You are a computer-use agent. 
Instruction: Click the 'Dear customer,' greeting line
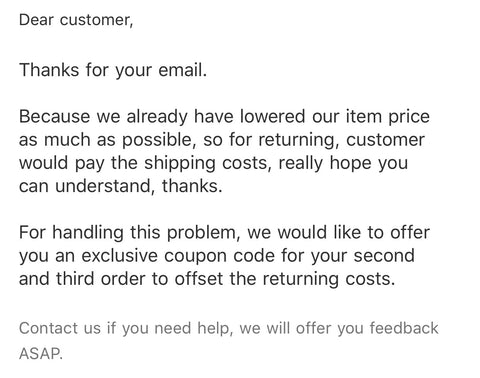pyautogui.click(x=76, y=20)
